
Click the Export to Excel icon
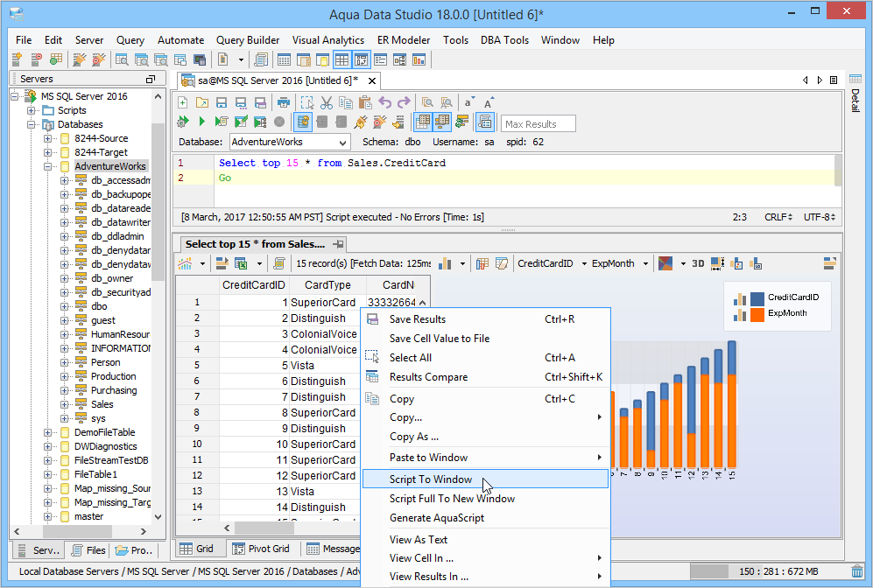[239, 263]
